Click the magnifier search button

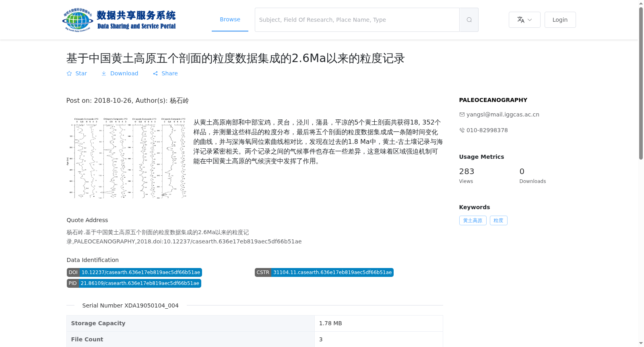point(469,20)
